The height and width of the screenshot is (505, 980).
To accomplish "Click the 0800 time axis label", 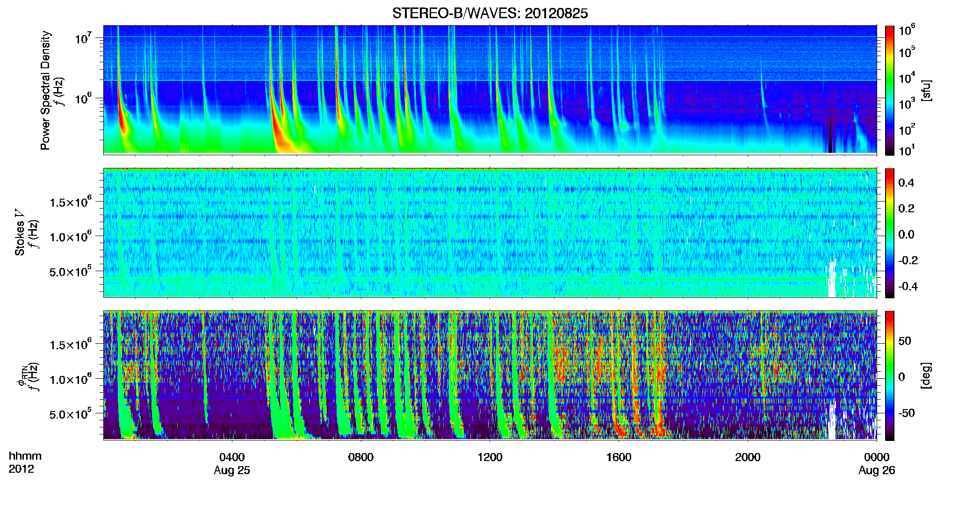I will pyautogui.click(x=360, y=457).
